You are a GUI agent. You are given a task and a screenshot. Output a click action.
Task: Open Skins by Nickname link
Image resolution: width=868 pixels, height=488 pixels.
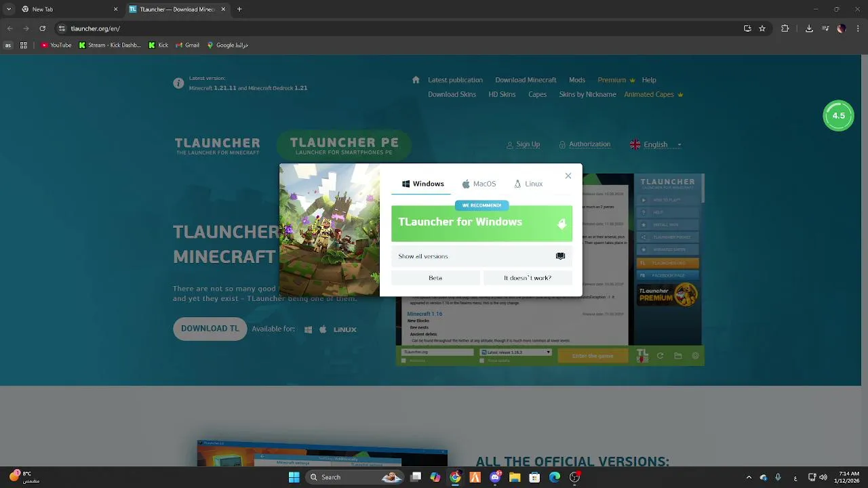[587, 94]
